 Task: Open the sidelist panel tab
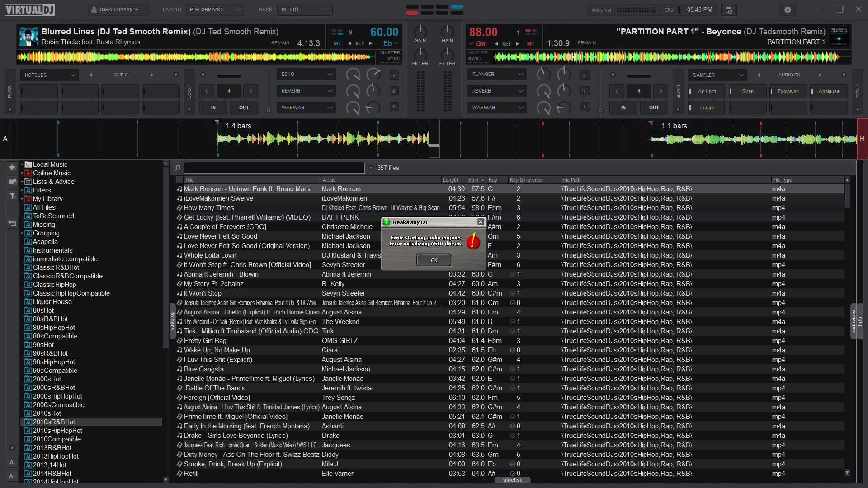click(x=513, y=480)
